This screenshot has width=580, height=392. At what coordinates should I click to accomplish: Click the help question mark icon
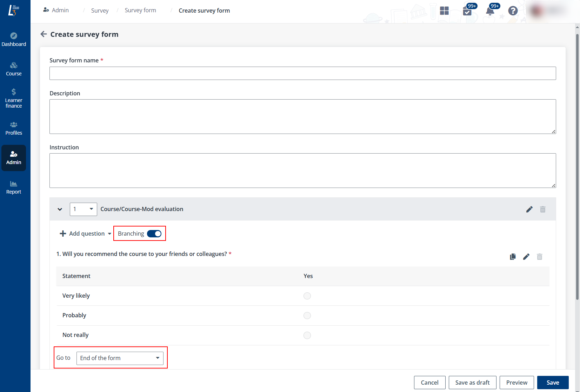click(513, 11)
